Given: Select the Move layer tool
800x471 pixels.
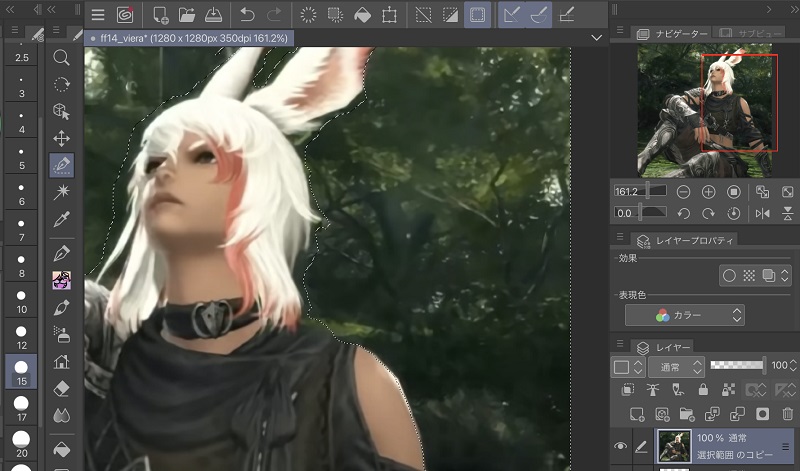Looking at the screenshot, I should point(61,138).
